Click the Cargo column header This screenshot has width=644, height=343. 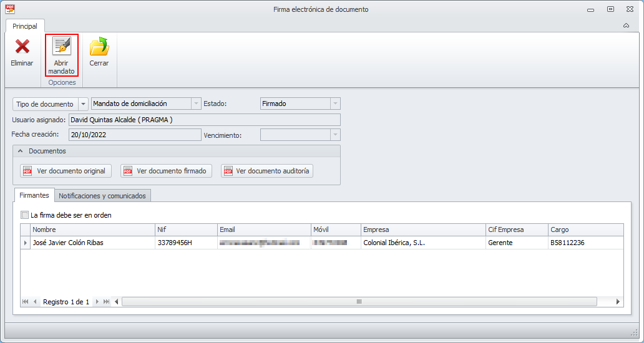586,229
